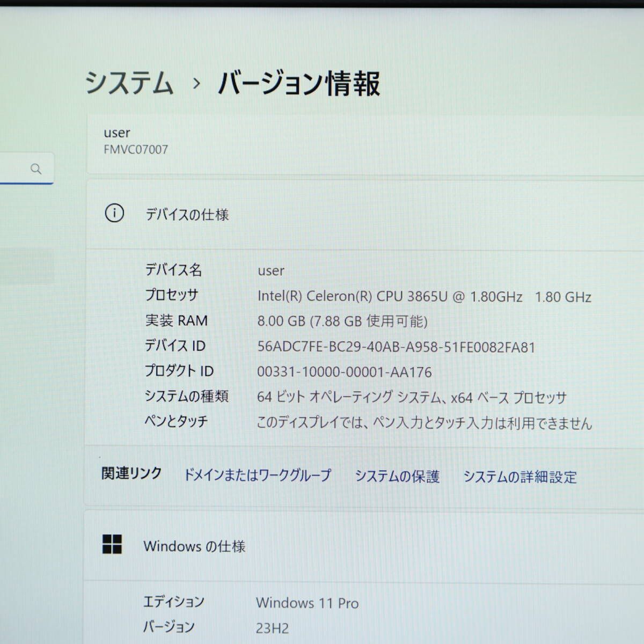This screenshot has height=644, width=644.
Task: Click the breadcrumb chevron separator
Action: 197,84
